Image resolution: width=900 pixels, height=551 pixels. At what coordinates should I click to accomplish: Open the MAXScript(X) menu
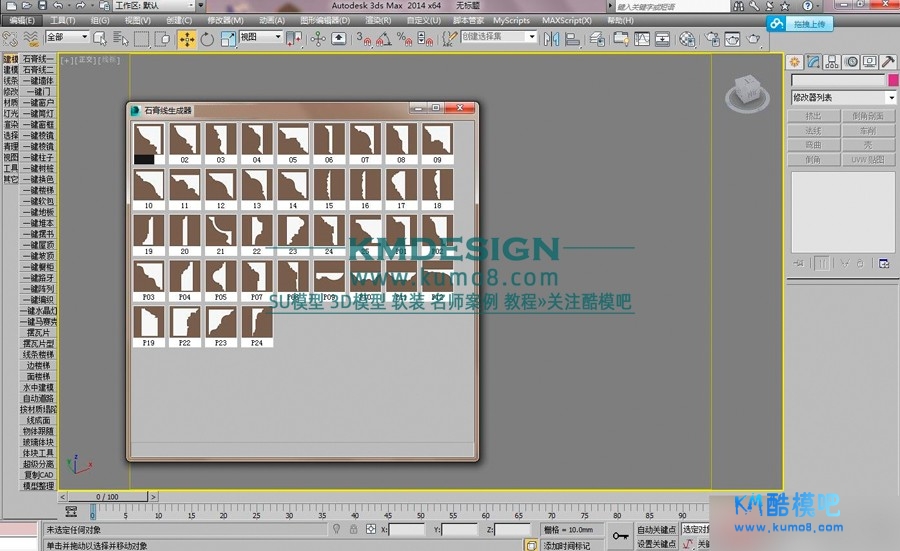(566, 20)
